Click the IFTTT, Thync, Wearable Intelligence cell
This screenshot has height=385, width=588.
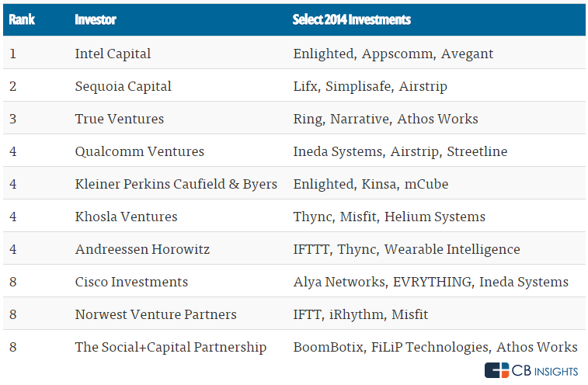(x=406, y=249)
